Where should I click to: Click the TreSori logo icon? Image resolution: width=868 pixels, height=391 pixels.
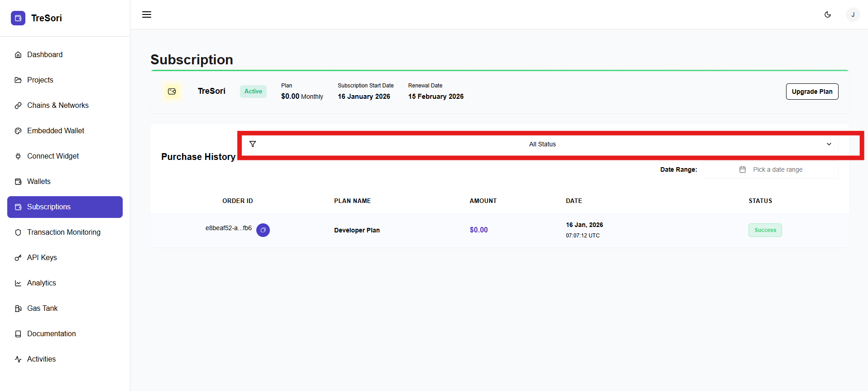point(18,18)
